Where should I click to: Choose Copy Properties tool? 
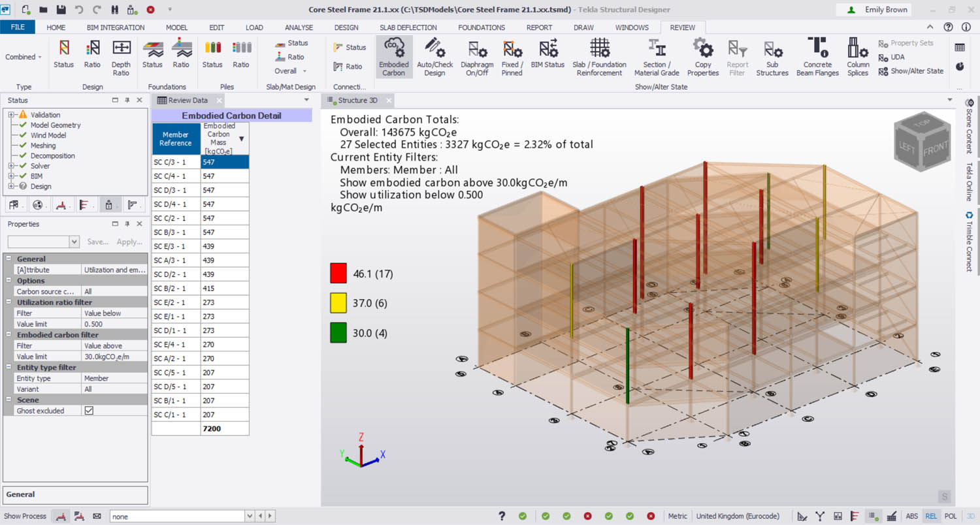(x=703, y=57)
